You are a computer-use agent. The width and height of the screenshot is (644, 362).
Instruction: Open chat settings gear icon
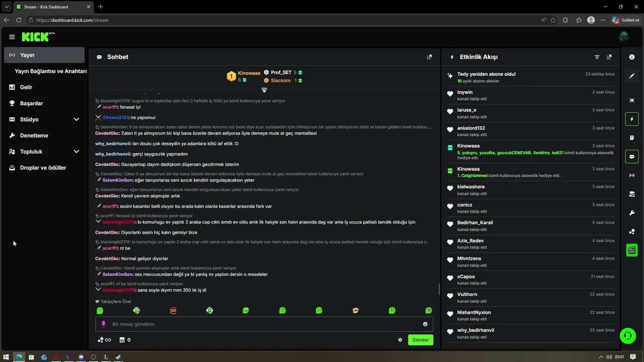400,340
